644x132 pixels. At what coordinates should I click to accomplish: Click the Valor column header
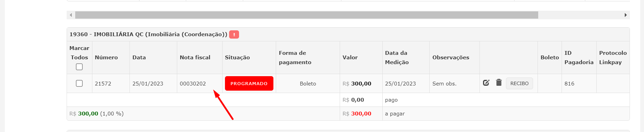(350, 58)
